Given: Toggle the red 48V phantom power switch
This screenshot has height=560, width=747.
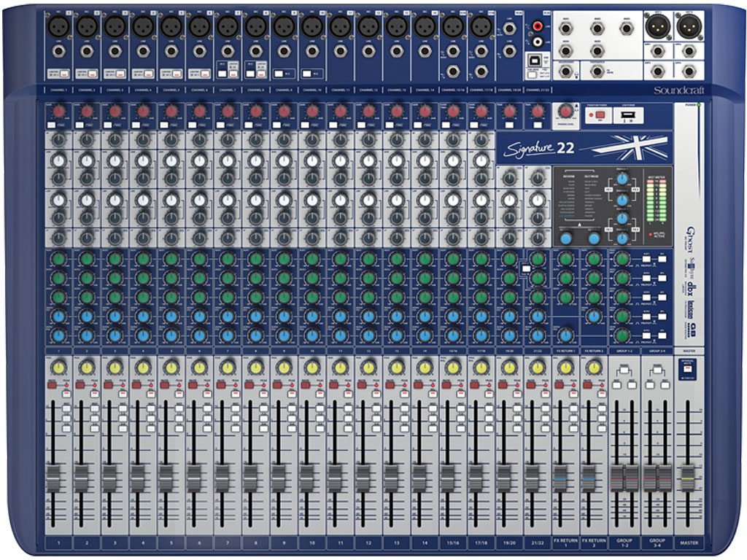Looking at the screenshot, I should tap(600, 114).
